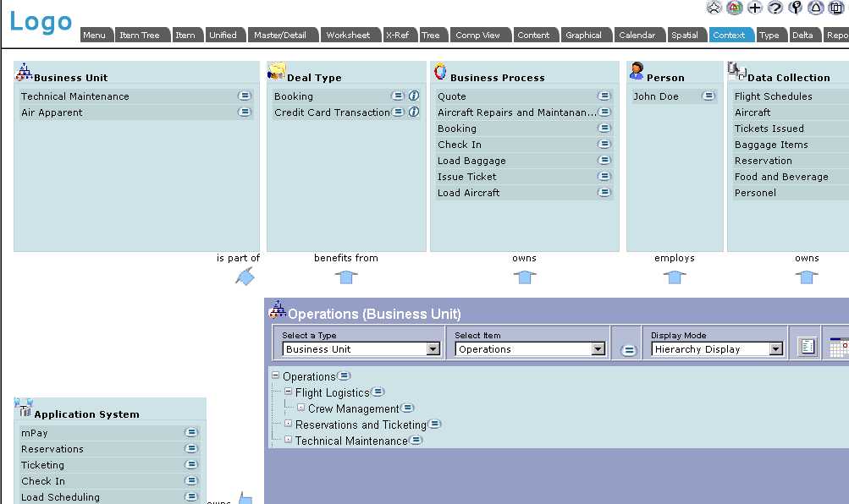849x504 pixels.
Task: Expand the Reservations and Ticketing node
Action: 289,425
